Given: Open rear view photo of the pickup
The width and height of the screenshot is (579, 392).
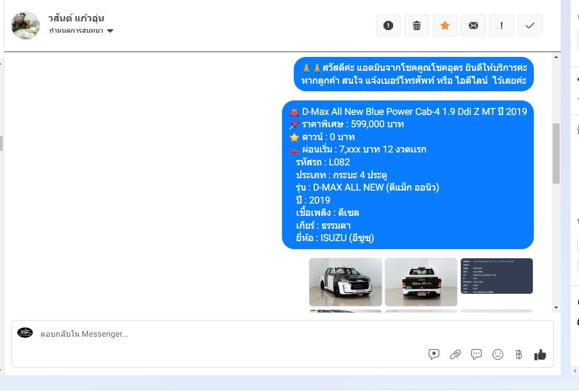Looking at the screenshot, I should [x=421, y=282].
